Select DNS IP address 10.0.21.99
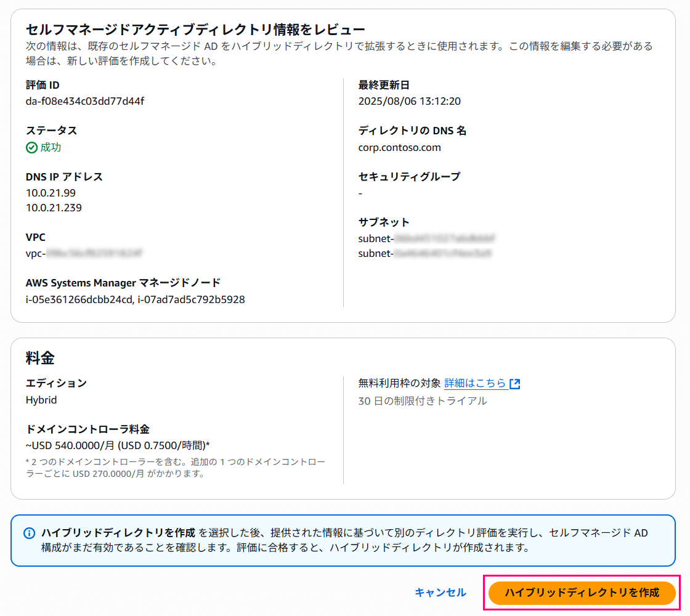 (51, 193)
